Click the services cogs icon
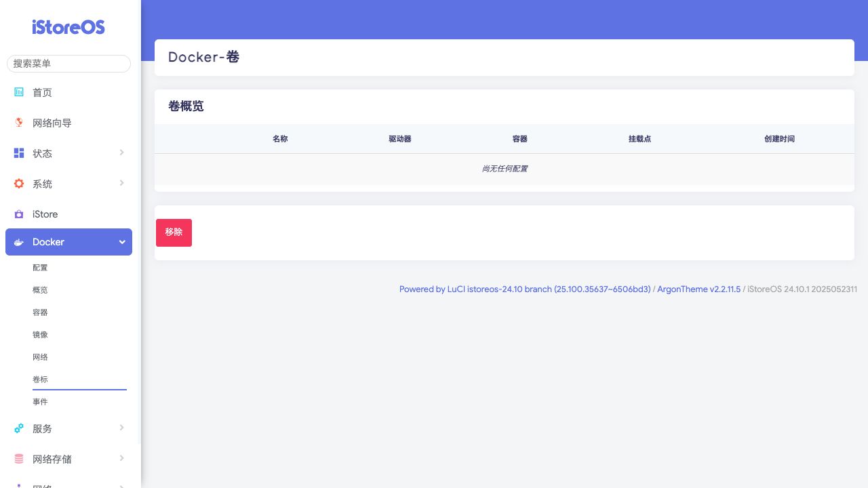Image resolution: width=868 pixels, height=488 pixels. [19, 428]
